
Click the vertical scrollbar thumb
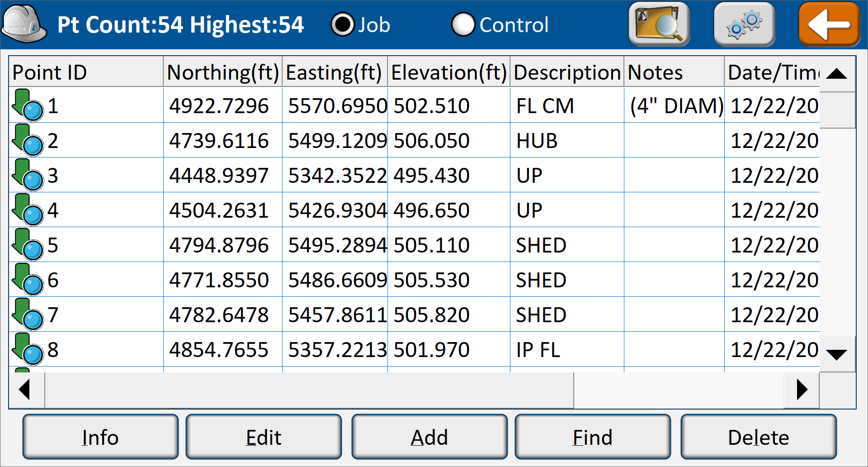837,110
